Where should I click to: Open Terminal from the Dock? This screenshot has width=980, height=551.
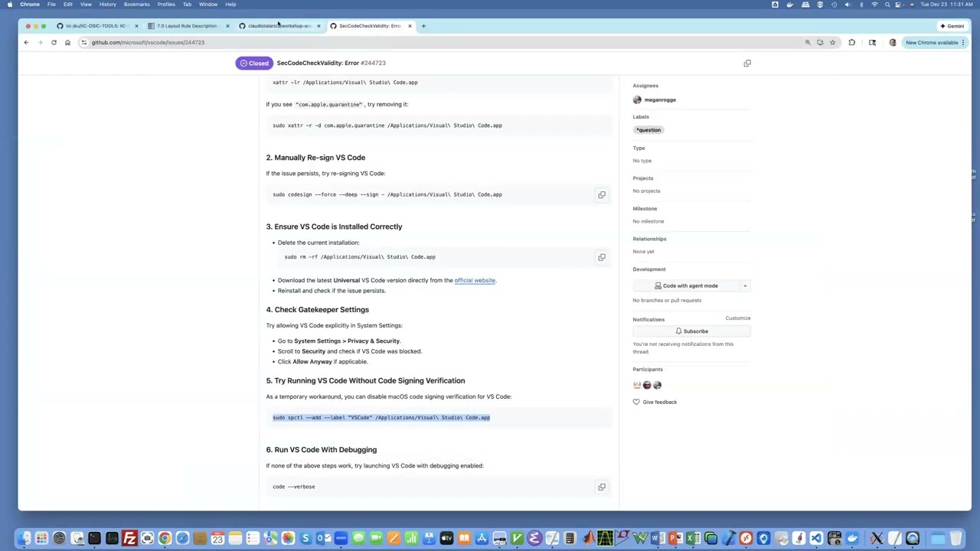(94, 538)
